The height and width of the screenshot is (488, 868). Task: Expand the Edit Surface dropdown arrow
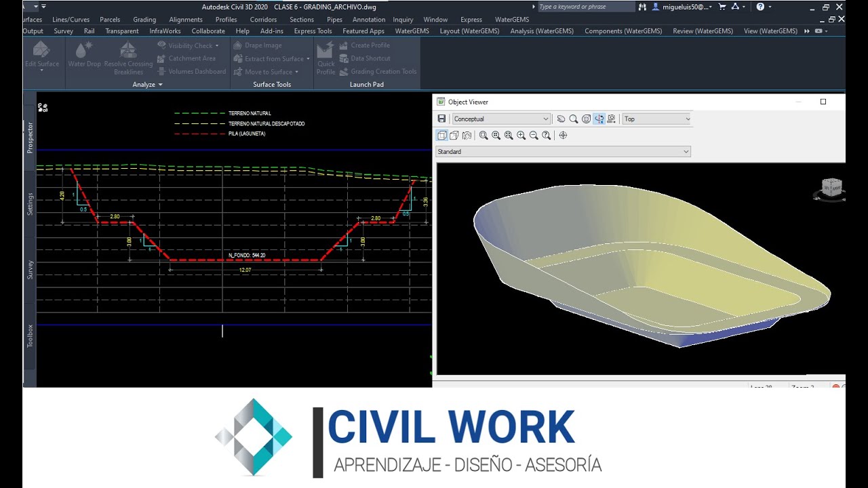click(x=41, y=71)
